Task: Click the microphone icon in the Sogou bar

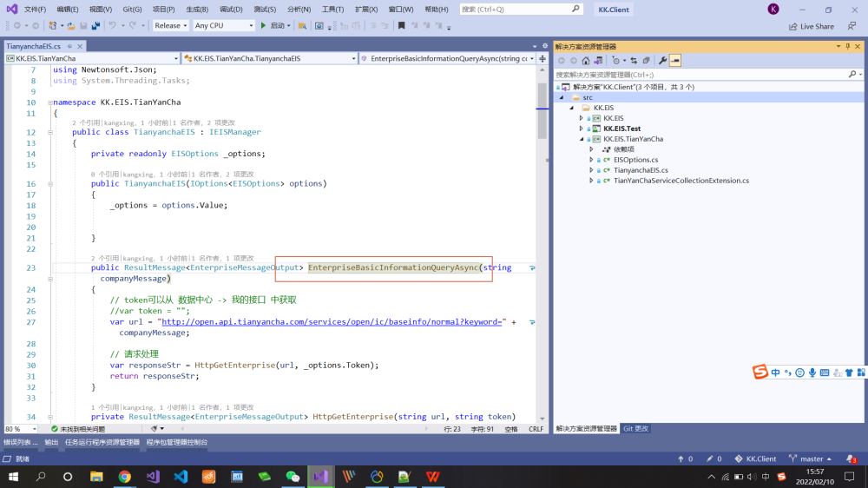Action: click(x=812, y=373)
